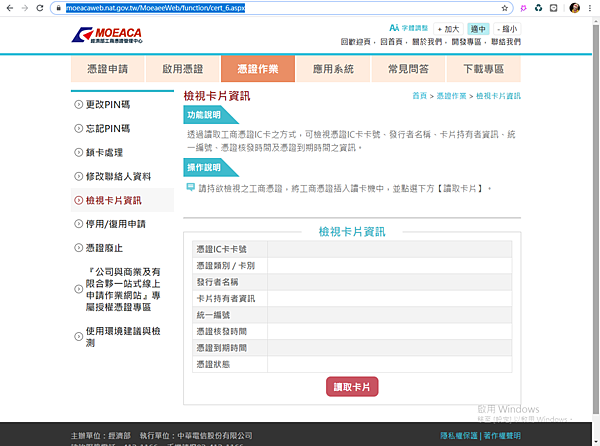Click the MOEACA logo
The height and width of the screenshot is (446, 600).
(107, 35)
